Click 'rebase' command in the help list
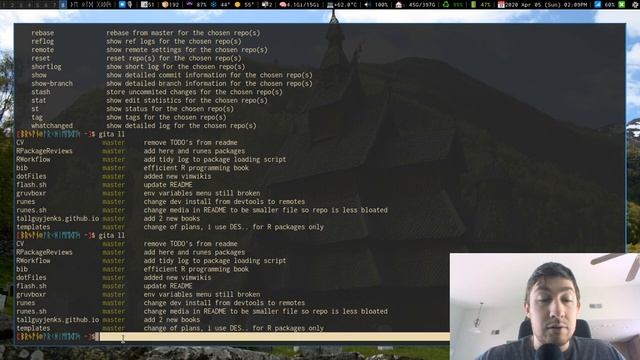Image resolution: width=640 pixels, height=360 pixels. (42, 33)
